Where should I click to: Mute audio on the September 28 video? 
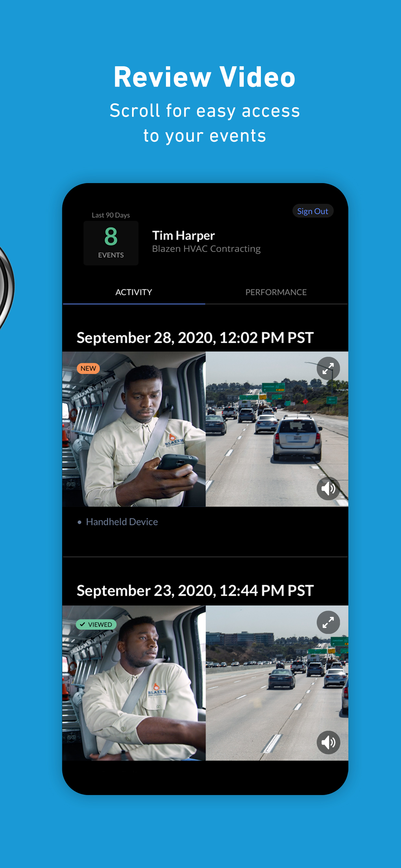tap(328, 488)
